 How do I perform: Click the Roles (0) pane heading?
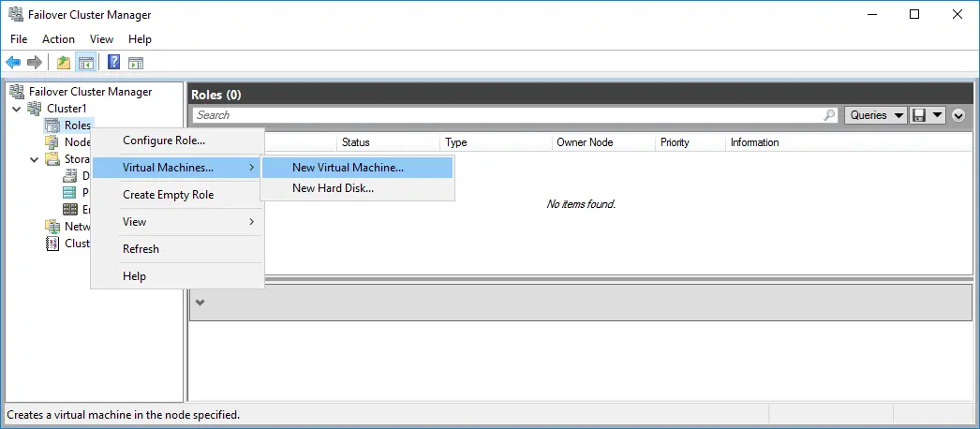click(x=216, y=95)
